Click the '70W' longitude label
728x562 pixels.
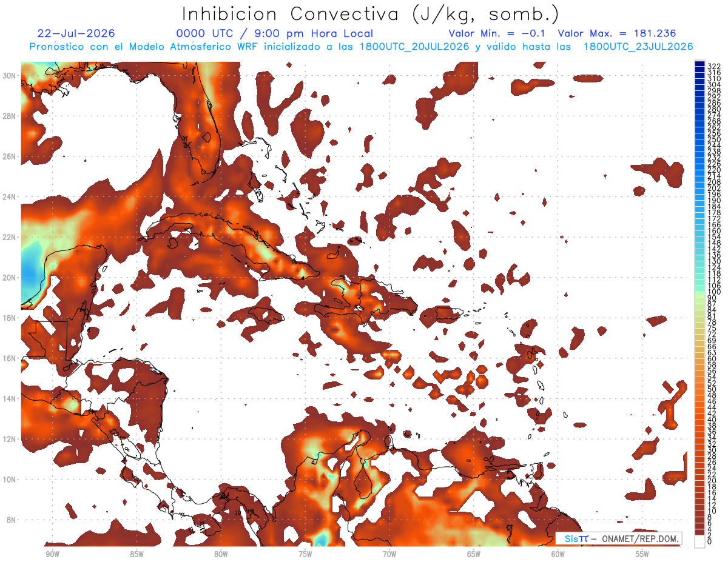[x=389, y=554]
